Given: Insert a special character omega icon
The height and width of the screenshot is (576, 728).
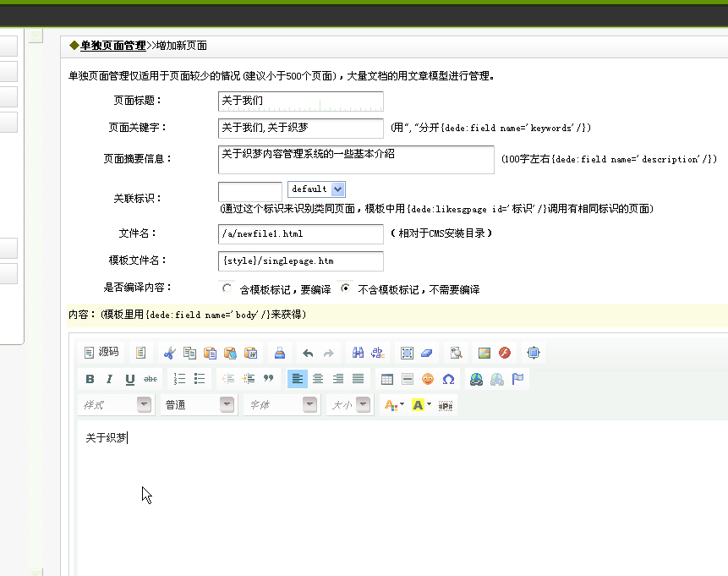Looking at the screenshot, I should click(448, 379).
